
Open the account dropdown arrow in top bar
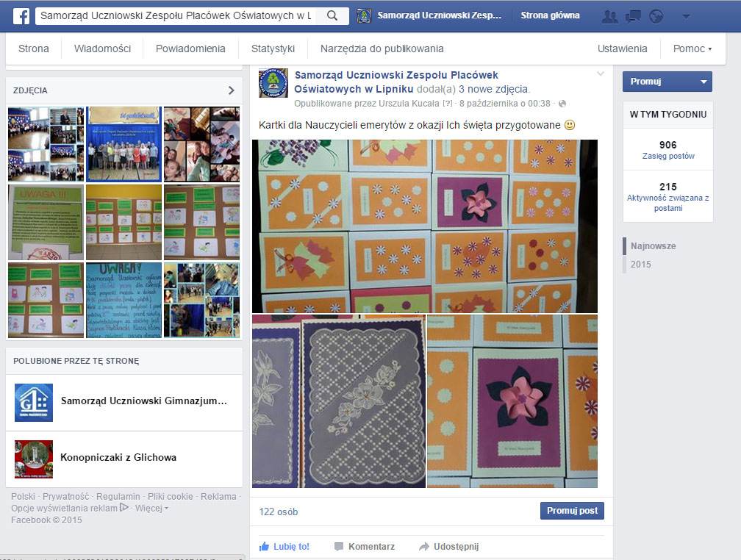[x=686, y=16]
